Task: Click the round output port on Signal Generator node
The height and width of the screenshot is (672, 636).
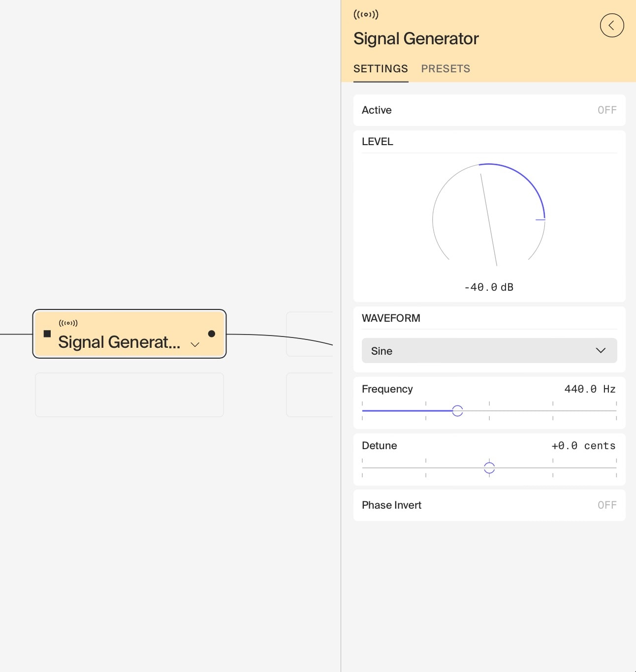Action: click(212, 334)
